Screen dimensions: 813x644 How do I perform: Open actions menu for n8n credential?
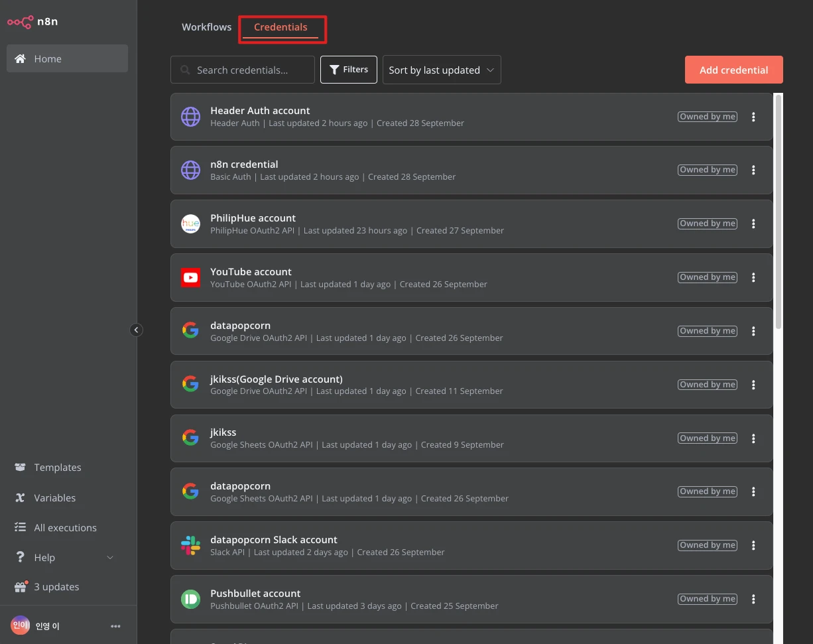(x=753, y=170)
